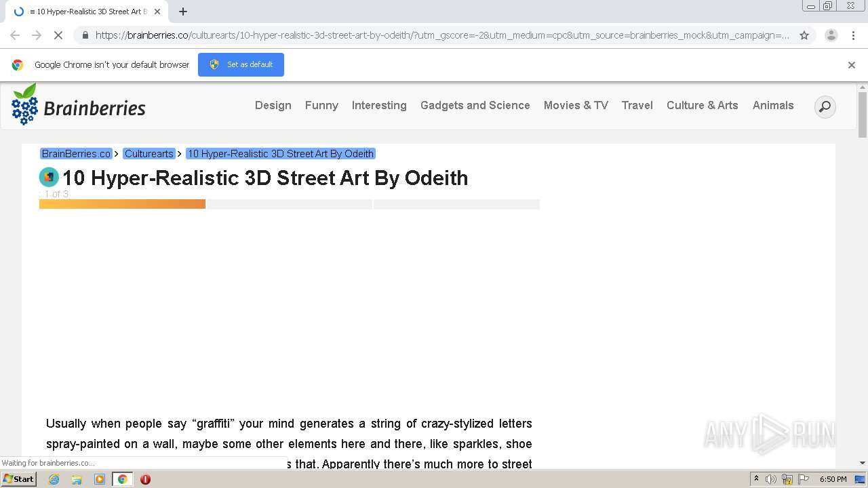Select the current browser tab
868x488 pixels.
tap(87, 12)
